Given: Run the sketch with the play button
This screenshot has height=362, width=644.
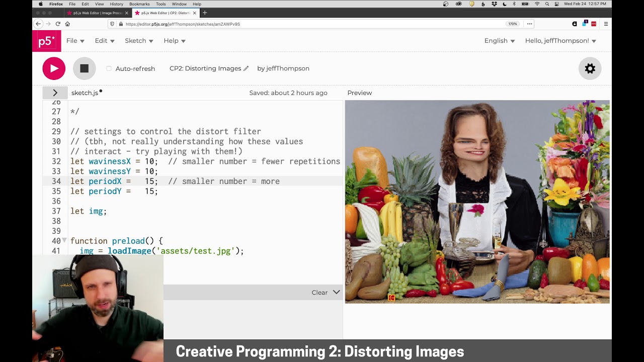Looking at the screenshot, I should click(54, 68).
